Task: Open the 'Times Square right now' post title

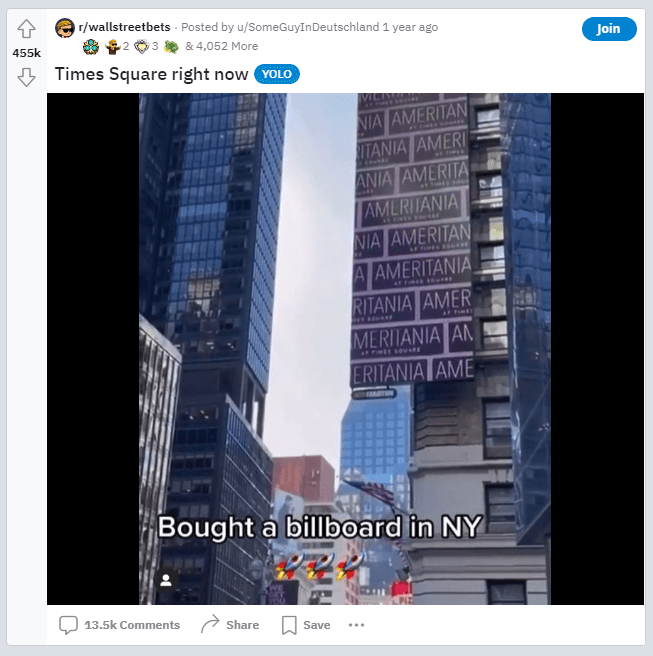Action: tap(151, 74)
